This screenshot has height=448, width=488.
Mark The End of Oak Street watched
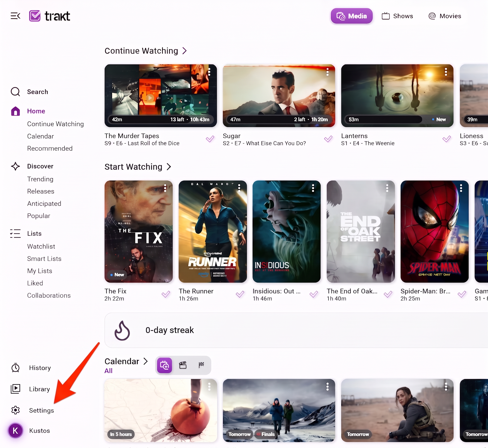388,294
